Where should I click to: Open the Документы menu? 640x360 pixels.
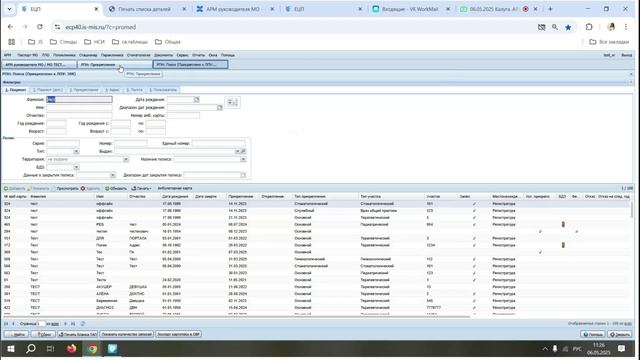(163, 55)
